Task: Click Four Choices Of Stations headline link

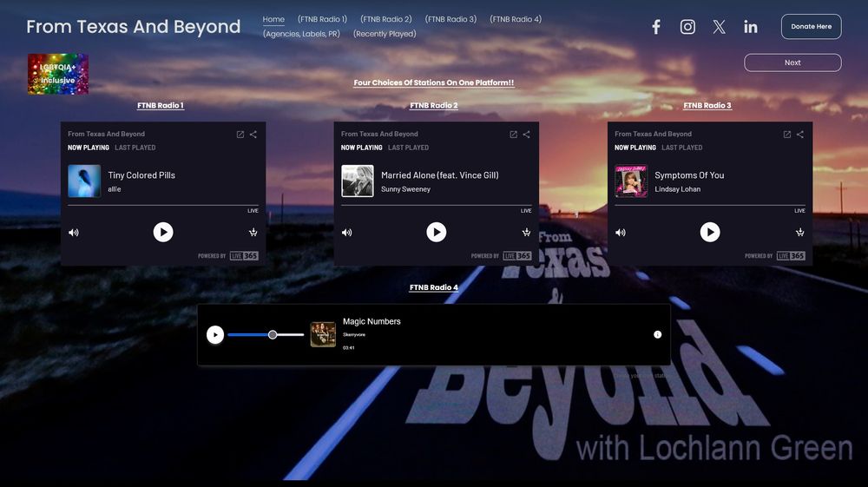Action: pyautogui.click(x=434, y=82)
